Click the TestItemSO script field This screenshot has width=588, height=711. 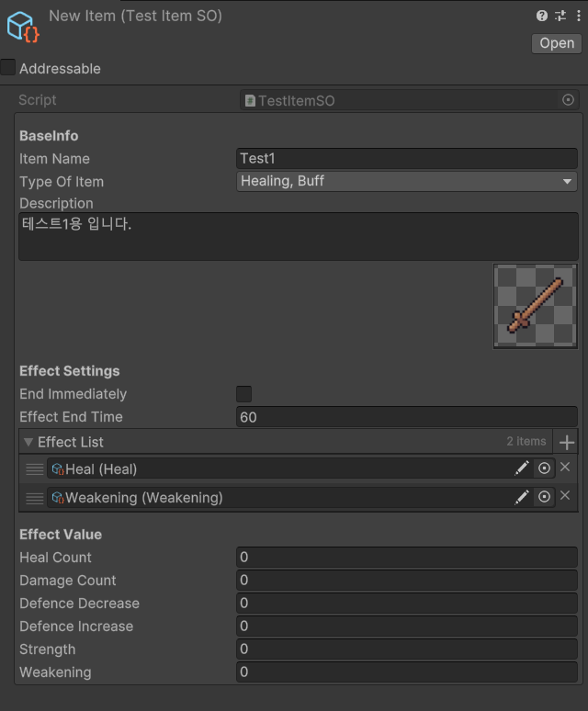(409, 100)
